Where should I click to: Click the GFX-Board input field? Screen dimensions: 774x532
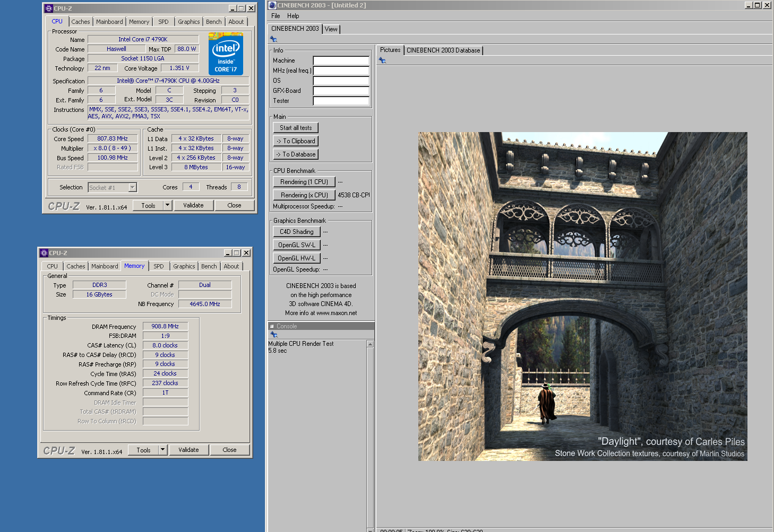pyautogui.click(x=341, y=91)
